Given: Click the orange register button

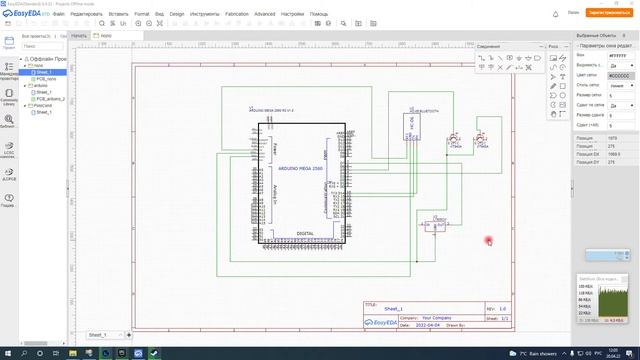Looking at the screenshot, I should 609,13.
